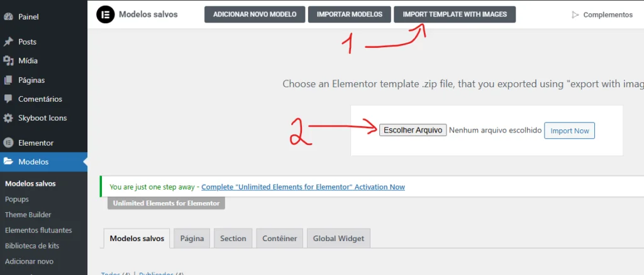The image size is (644, 275).
Task: Click the Skyboot Icons gear icon
Action: 8,118
